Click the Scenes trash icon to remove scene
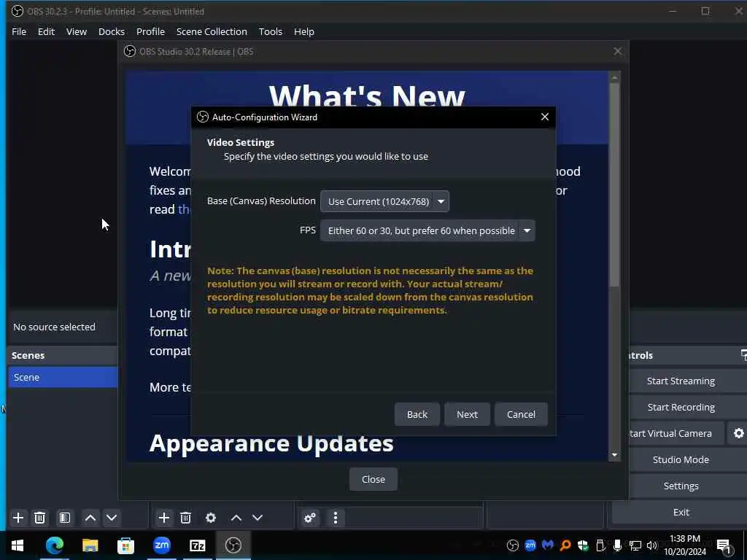Image resolution: width=747 pixels, height=560 pixels. 40,518
